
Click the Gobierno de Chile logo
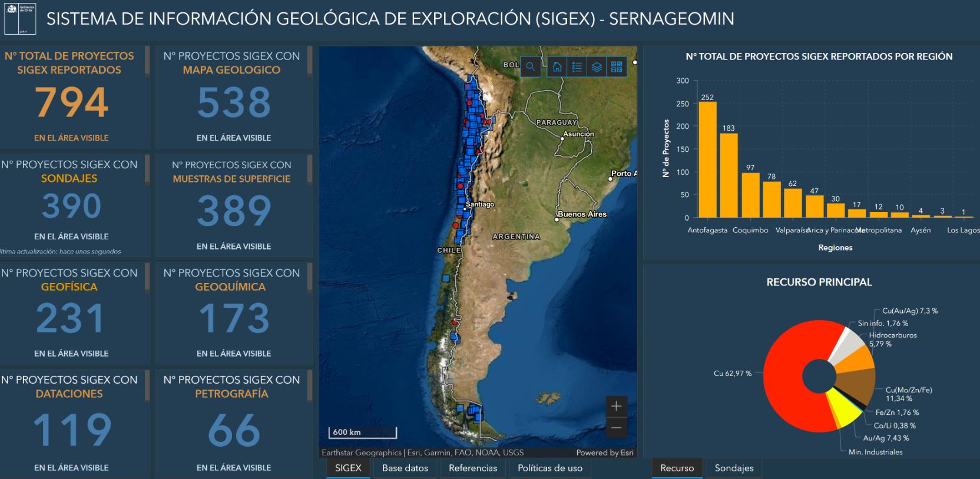tap(20, 18)
